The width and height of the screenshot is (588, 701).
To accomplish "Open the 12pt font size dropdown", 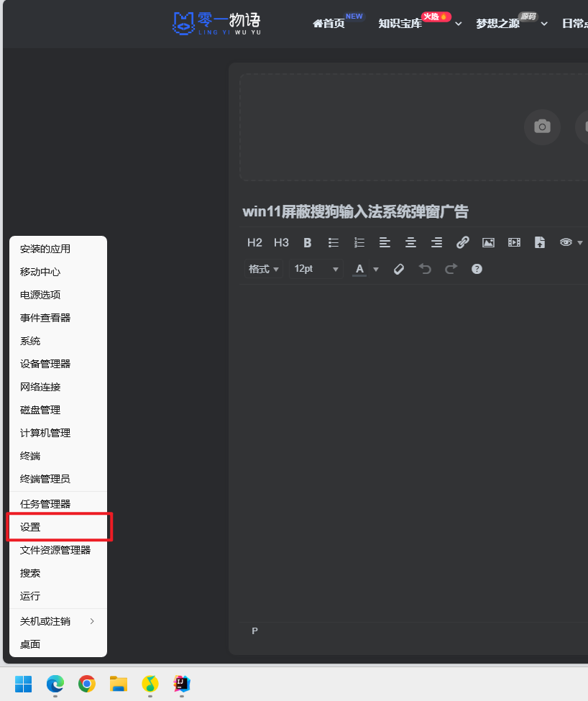I will pos(316,269).
